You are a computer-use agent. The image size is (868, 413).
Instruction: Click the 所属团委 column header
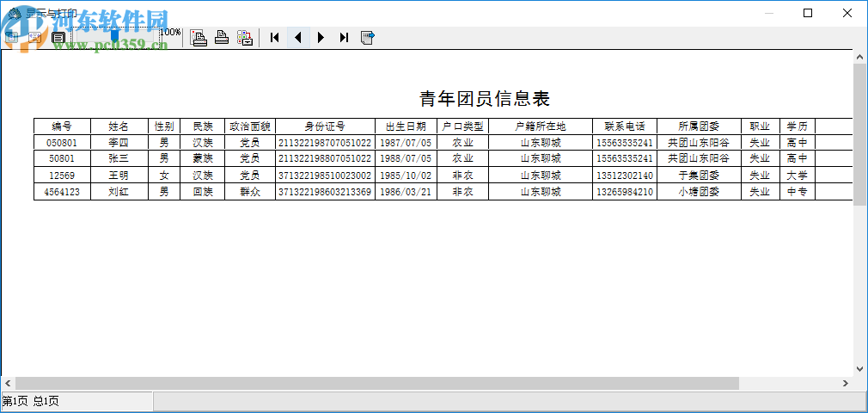point(699,126)
